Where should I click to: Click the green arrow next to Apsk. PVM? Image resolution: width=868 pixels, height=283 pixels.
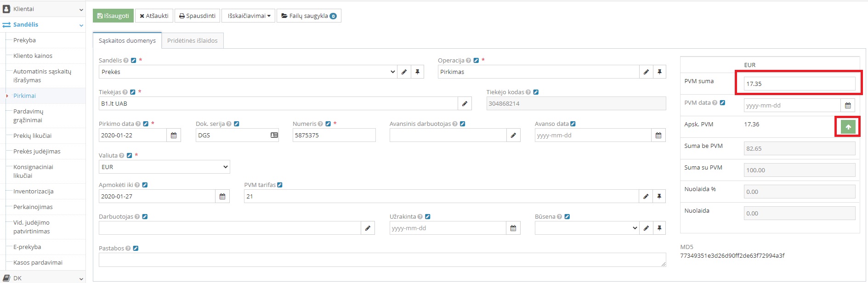[x=848, y=127]
